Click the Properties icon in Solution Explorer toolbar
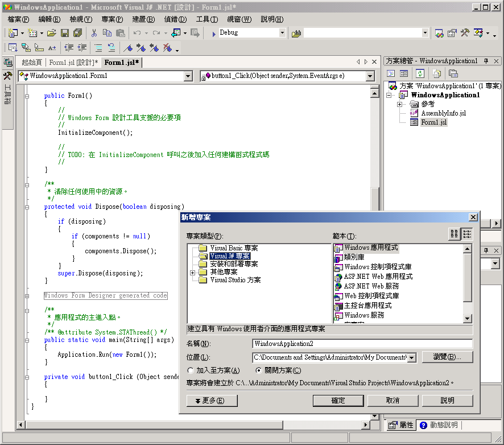The height and width of the screenshot is (445, 504). pyautogui.click(x=453, y=73)
